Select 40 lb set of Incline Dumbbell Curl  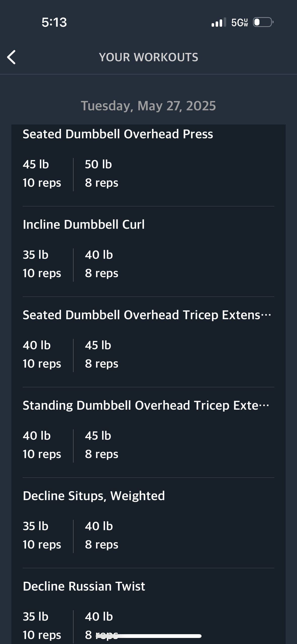pos(102,264)
